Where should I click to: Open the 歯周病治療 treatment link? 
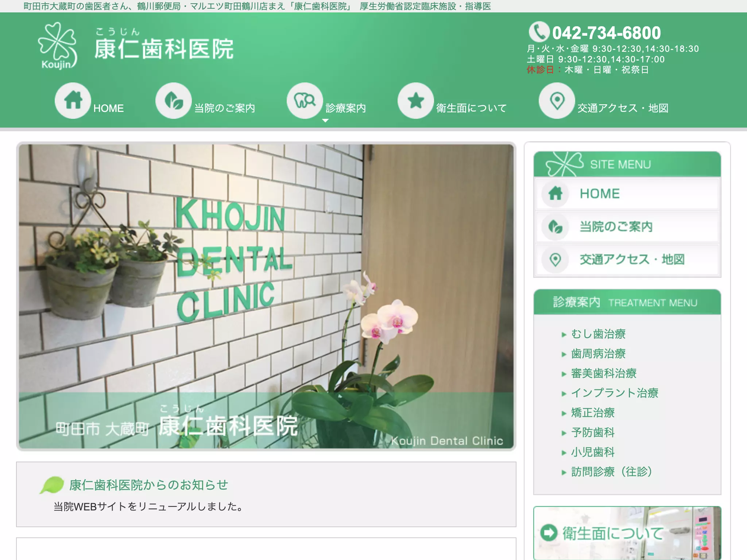[598, 354]
